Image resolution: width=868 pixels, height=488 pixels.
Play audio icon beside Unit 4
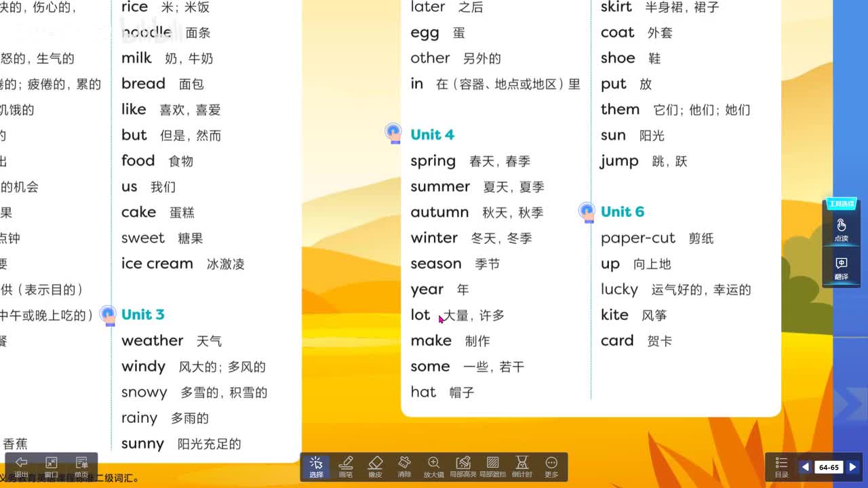[x=393, y=133]
